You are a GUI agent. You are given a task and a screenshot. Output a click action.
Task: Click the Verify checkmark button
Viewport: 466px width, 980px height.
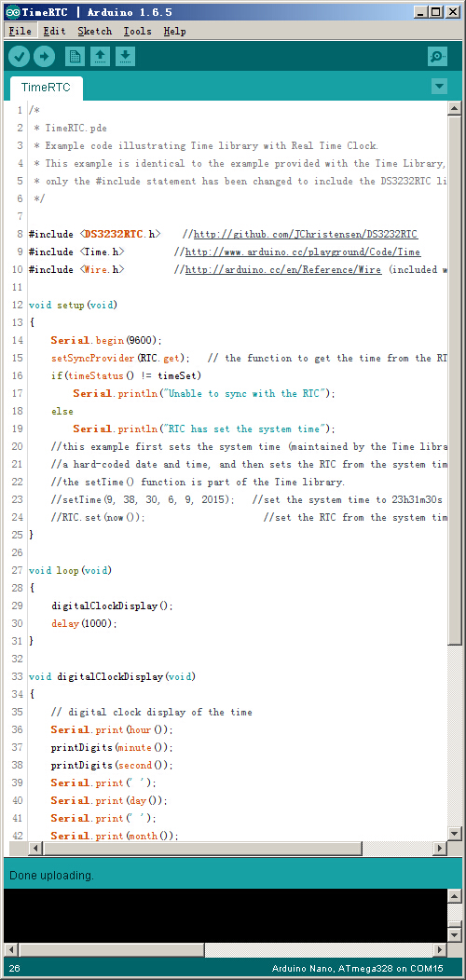tap(19, 57)
